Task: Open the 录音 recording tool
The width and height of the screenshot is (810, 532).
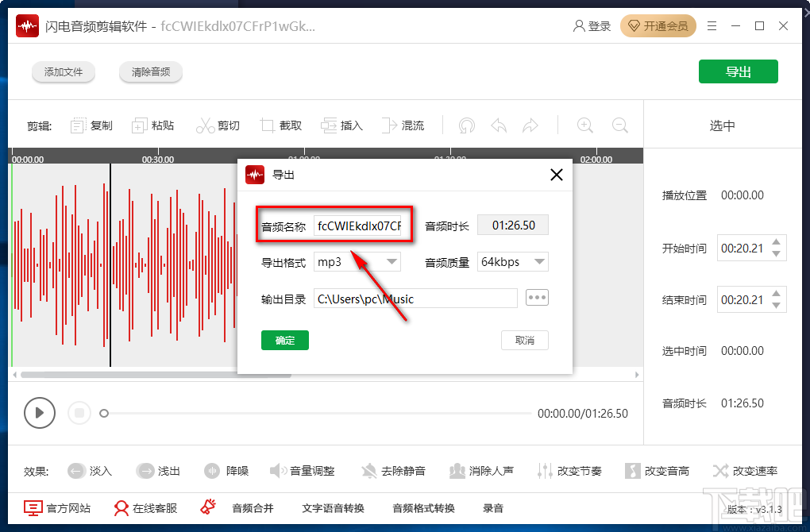Action: (x=493, y=508)
